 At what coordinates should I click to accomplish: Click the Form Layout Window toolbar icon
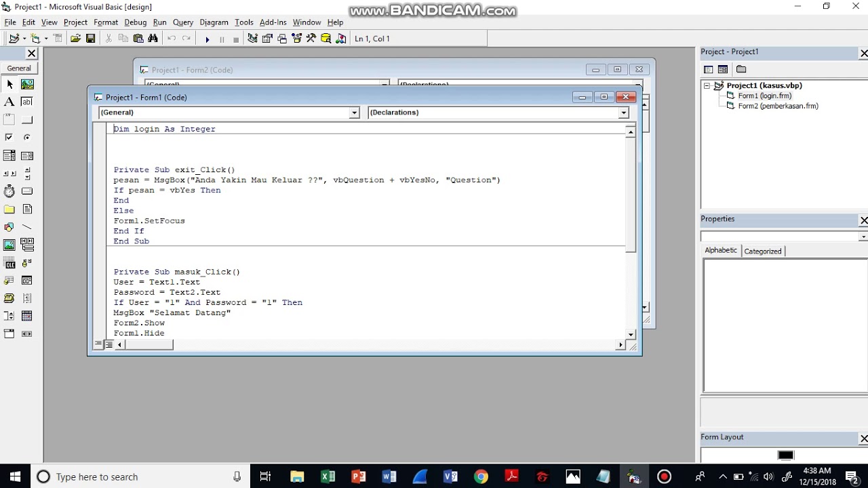point(282,39)
